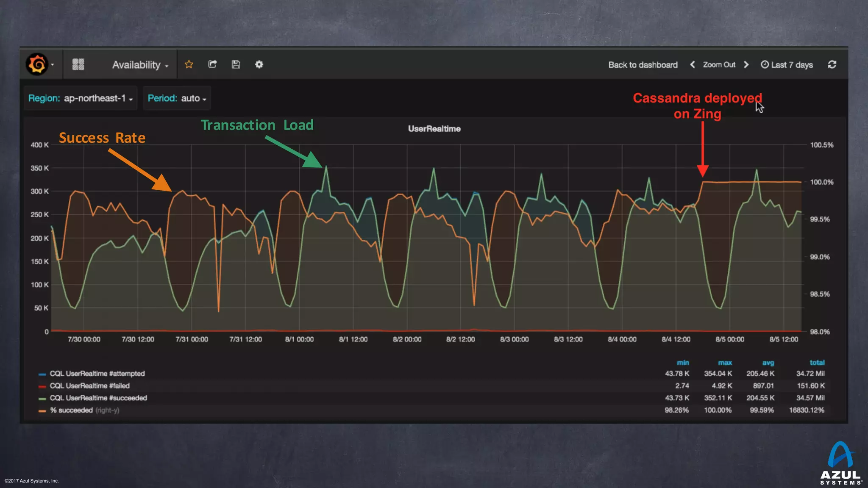
Task: Save the dashboard with the floppy icon
Action: [x=236, y=64]
